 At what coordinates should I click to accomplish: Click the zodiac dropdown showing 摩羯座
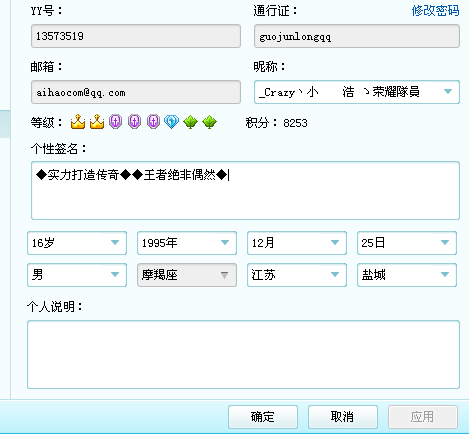coord(187,275)
